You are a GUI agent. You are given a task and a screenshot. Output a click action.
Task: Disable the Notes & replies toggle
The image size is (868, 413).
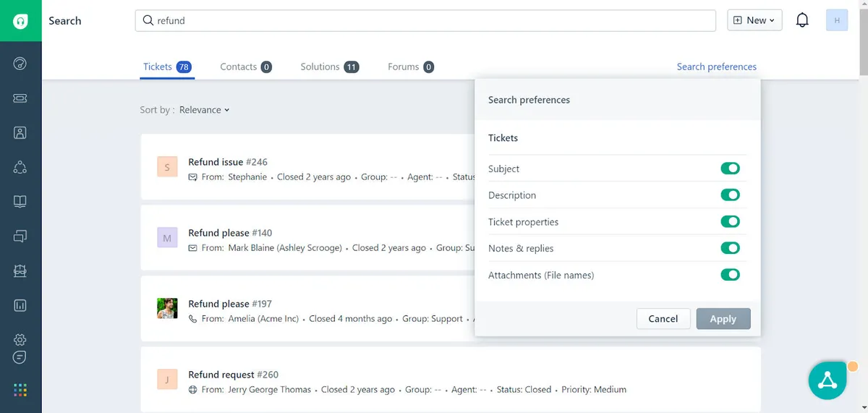(x=730, y=248)
